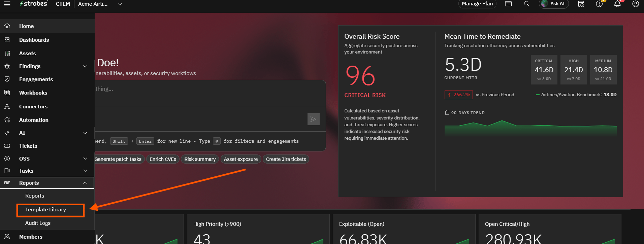Select the Enrich CVEs suggestion chip
This screenshot has width=644, height=244.
pyautogui.click(x=163, y=159)
